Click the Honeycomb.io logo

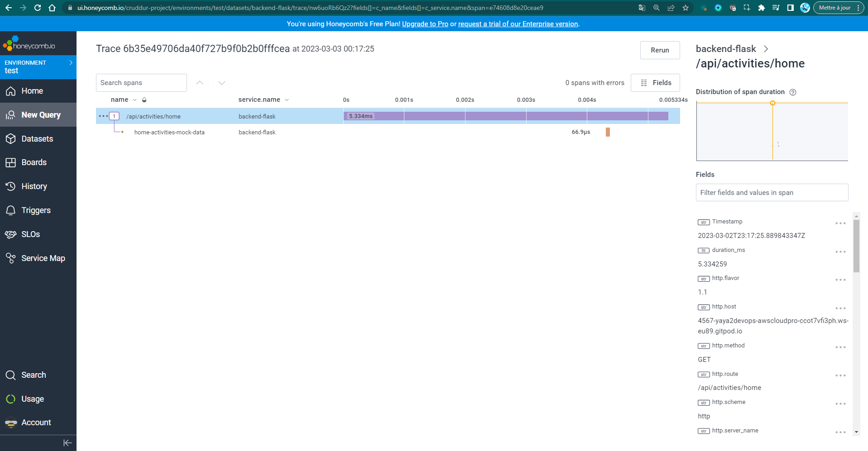[x=29, y=43]
